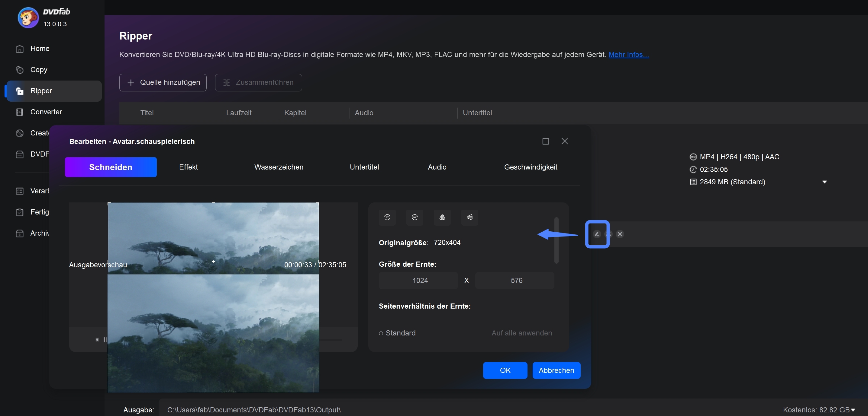Click the close X on crop panel

pos(620,234)
